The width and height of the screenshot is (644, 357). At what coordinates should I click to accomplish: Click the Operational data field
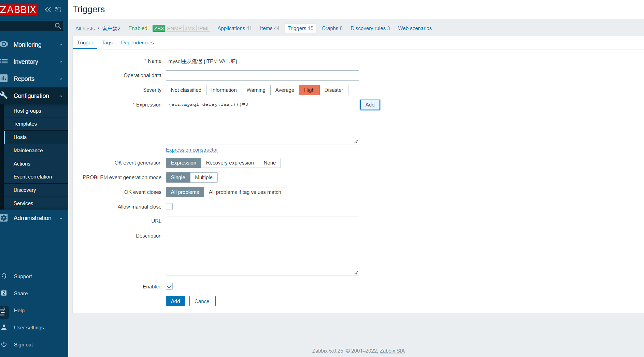[x=262, y=75]
